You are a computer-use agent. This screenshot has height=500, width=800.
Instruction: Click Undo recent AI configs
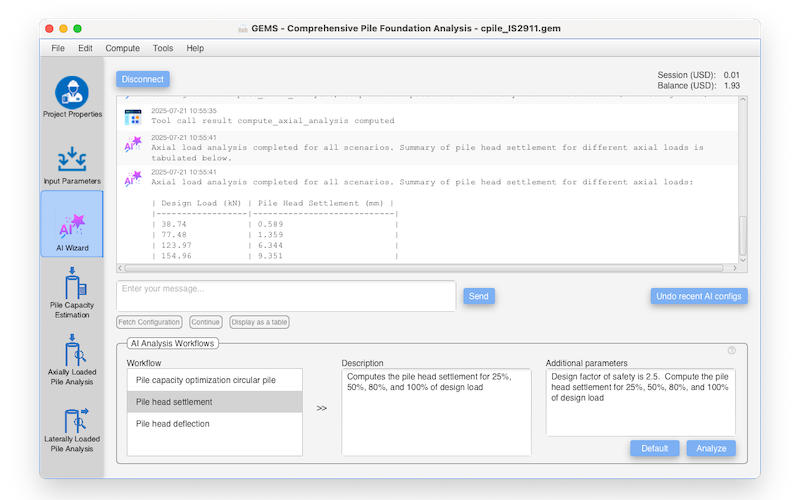[698, 296]
